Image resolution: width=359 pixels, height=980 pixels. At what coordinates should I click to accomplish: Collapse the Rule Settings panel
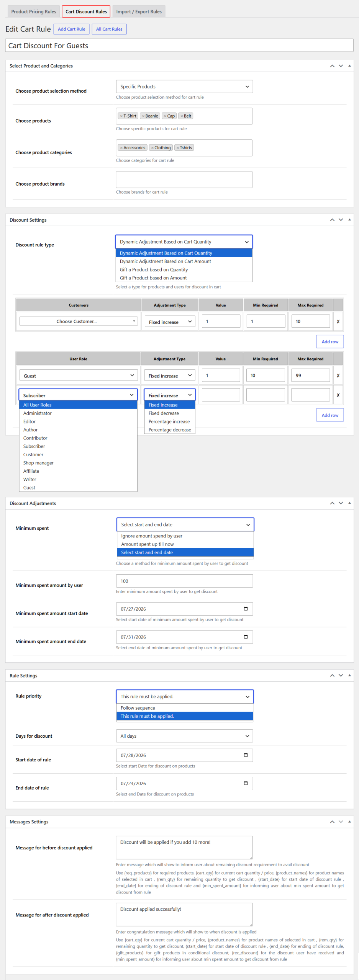(349, 675)
